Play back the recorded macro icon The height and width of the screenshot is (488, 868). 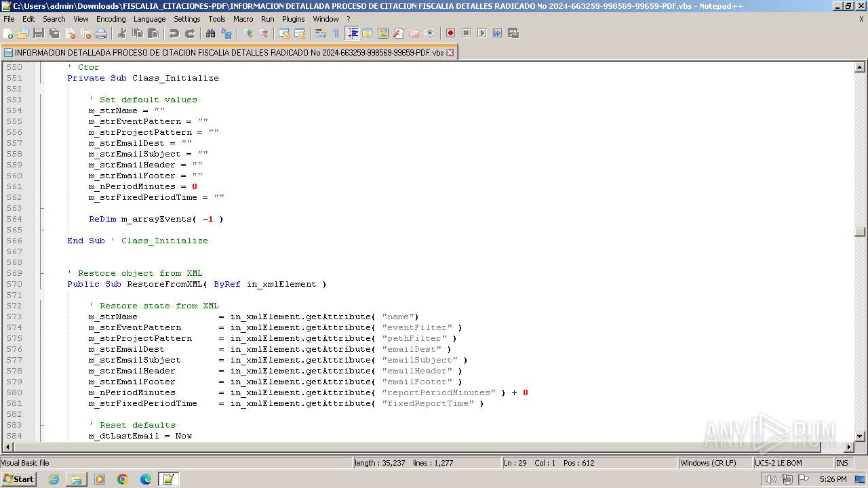coord(481,33)
